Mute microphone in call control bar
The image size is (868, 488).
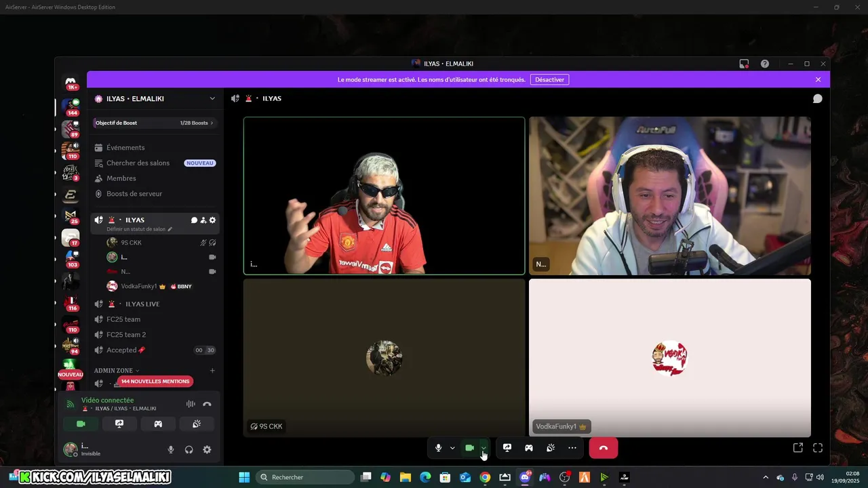point(439,448)
